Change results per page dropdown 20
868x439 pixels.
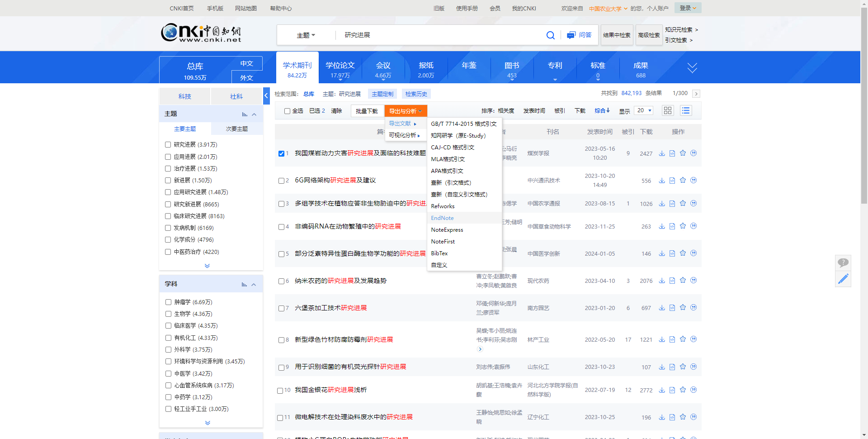coord(644,110)
